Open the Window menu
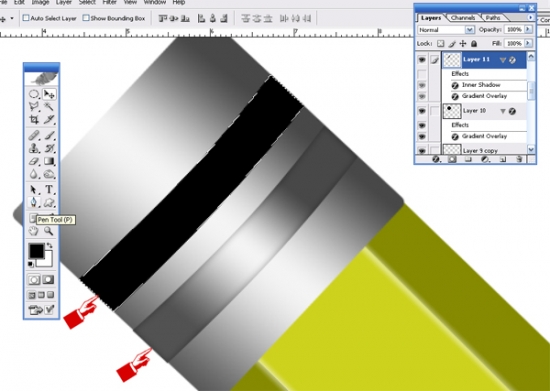 [155, 2]
